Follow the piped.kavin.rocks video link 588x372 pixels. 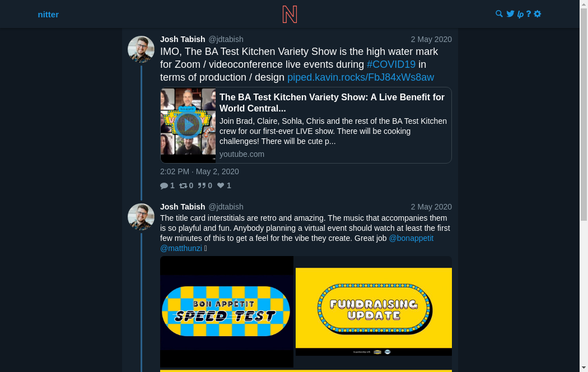pyautogui.click(x=361, y=77)
